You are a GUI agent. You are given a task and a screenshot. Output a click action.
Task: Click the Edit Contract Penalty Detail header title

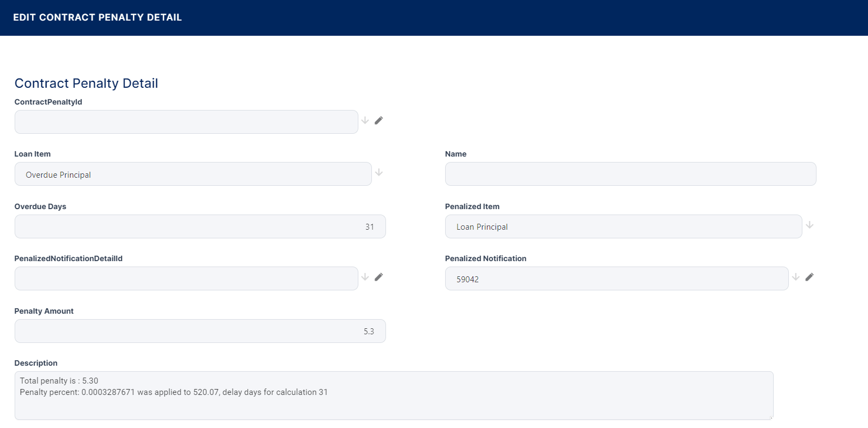tap(98, 17)
